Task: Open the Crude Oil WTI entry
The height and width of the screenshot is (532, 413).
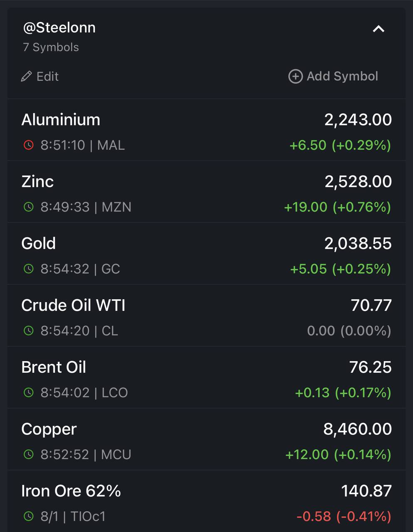Action: [206, 315]
